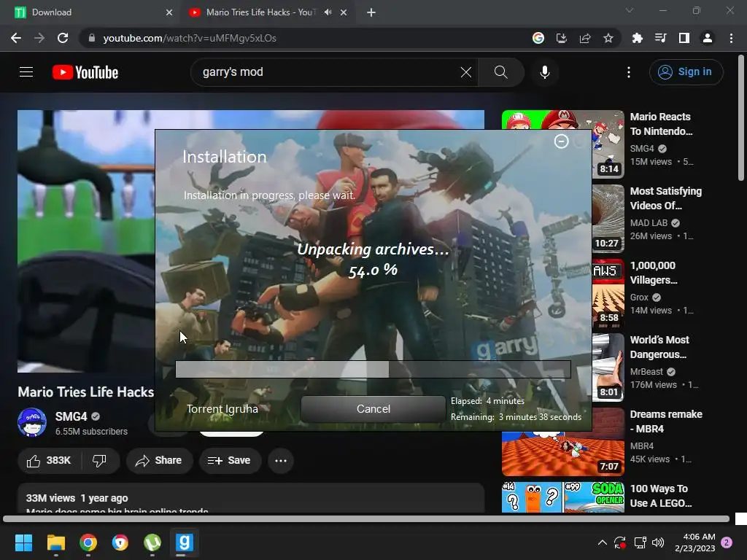Open volume control in system tray

point(658,542)
